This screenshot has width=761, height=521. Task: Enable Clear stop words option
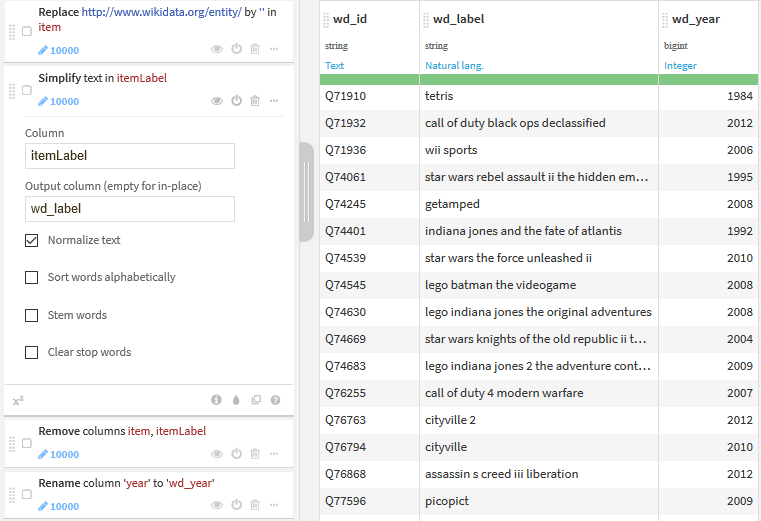[x=32, y=352]
